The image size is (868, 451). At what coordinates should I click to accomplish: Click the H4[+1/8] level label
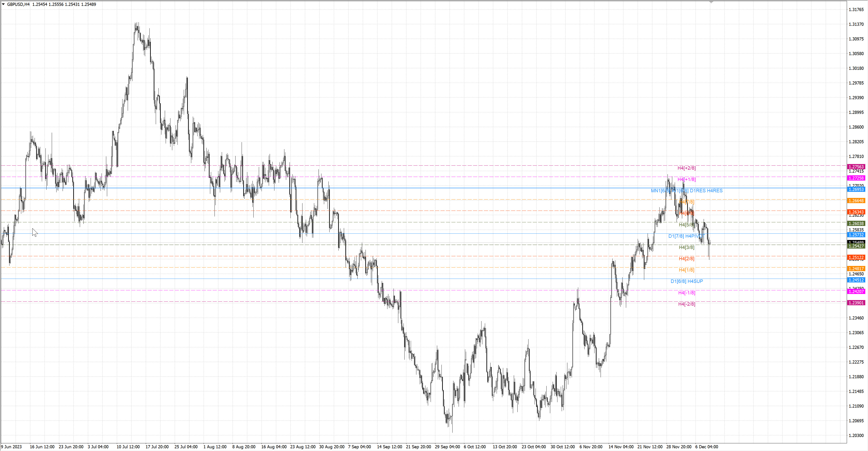coord(686,180)
